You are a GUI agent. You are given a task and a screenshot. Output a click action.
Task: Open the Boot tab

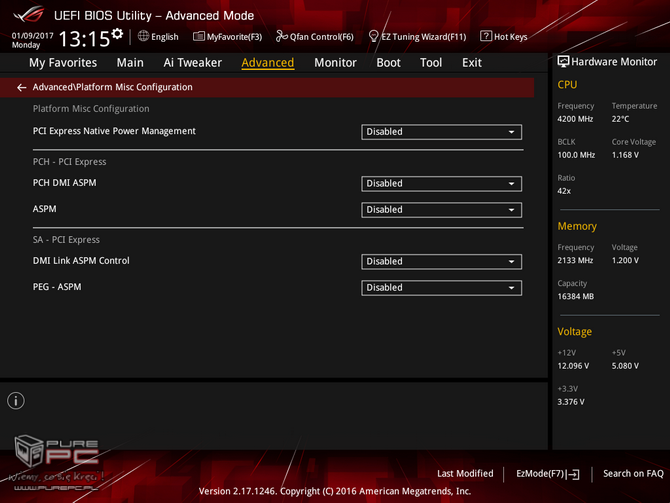(x=388, y=63)
